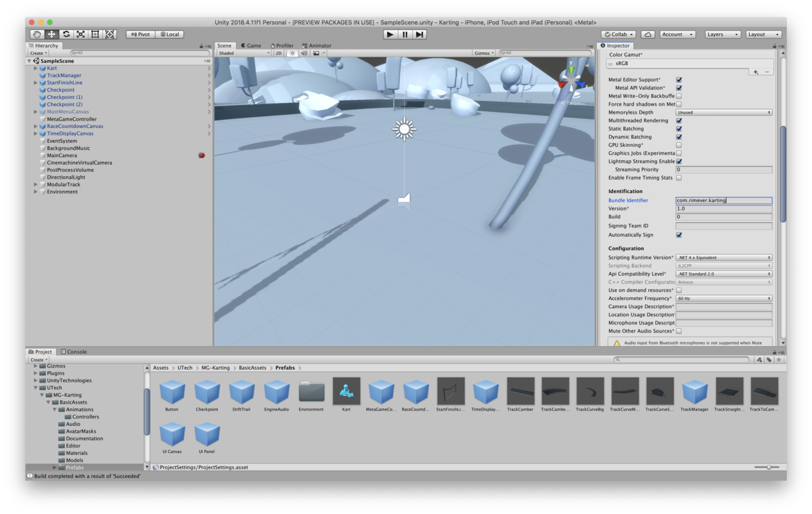Select the Move tool in the toolbar

[52, 34]
